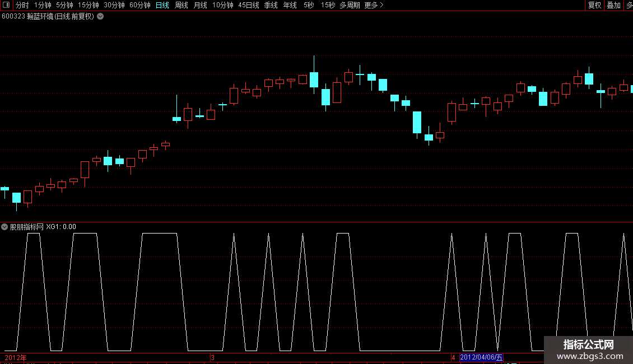Switch to 年线 yearly chart
633x364 pixels.
click(x=290, y=5)
